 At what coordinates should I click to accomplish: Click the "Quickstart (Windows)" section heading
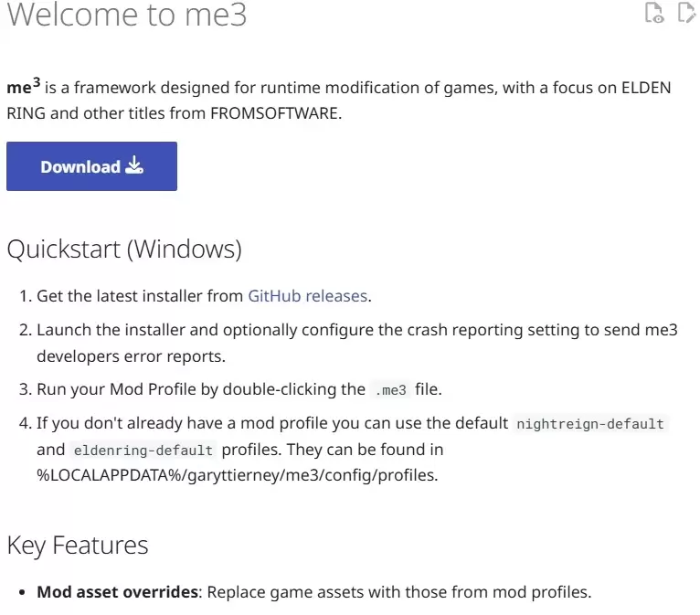click(x=124, y=249)
